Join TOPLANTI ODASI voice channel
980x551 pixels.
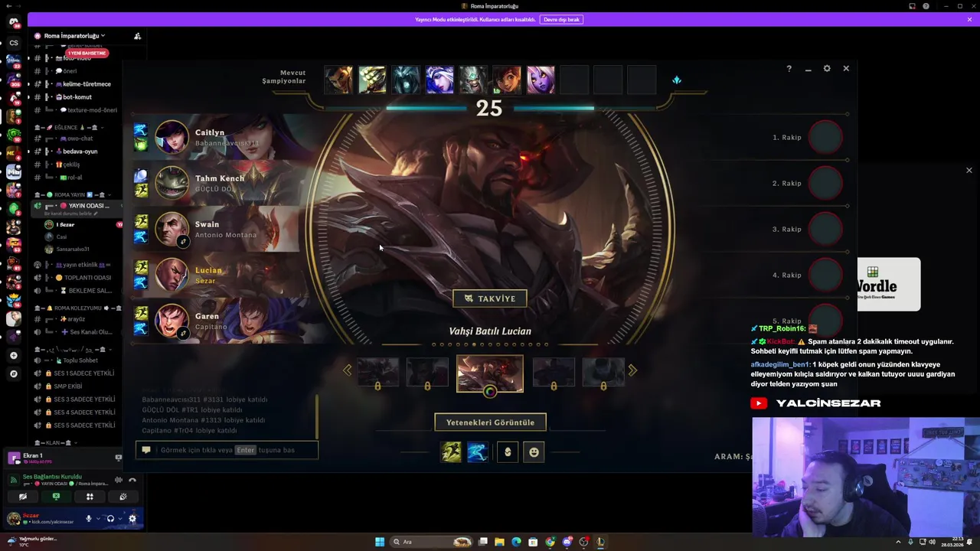pyautogui.click(x=77, y=278)
